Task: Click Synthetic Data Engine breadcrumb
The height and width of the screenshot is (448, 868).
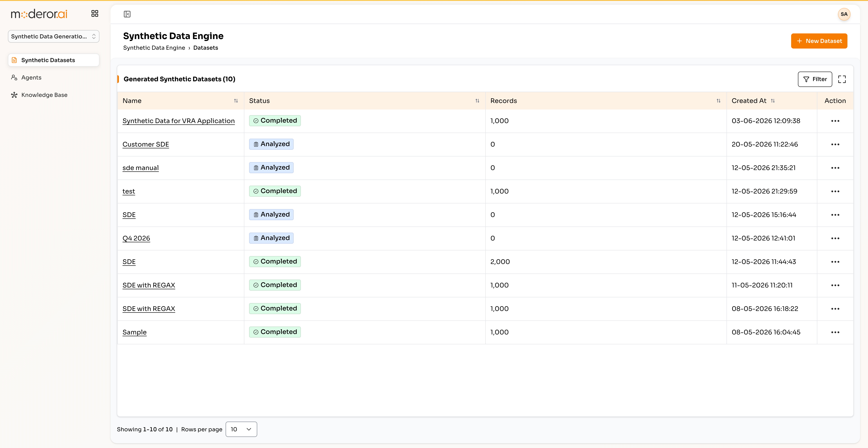Action: 154,48
